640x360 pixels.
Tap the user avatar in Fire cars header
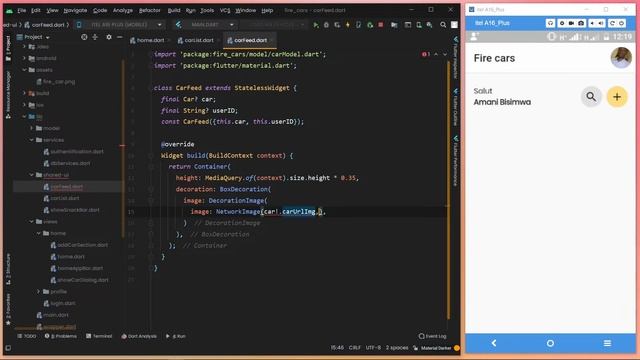pyautogui.click(x=621, y=58)
